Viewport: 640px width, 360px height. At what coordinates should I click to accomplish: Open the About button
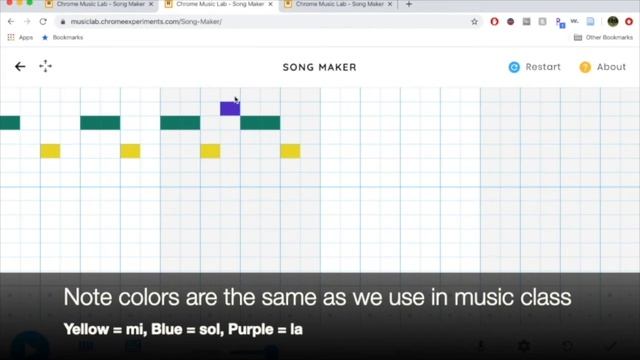[x=602, y=67]
